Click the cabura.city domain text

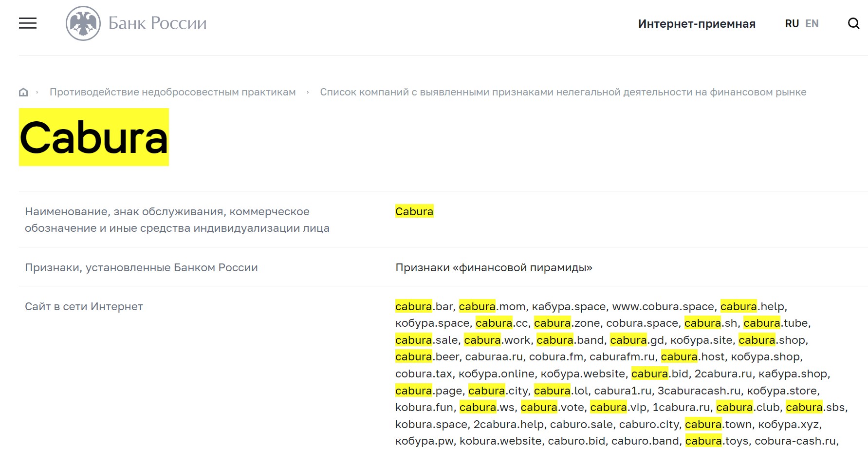pyautogui.click(x=498, y=391)
